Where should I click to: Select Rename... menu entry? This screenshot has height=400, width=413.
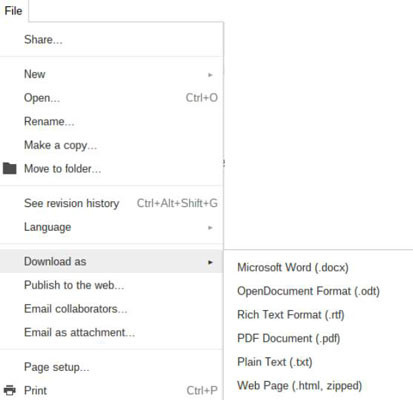point(49,121)
